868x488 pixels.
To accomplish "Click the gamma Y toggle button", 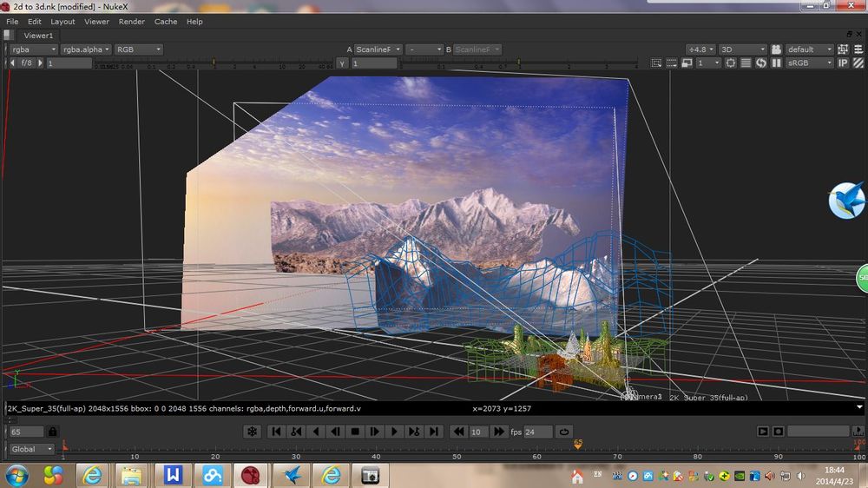I will point(342,63).
